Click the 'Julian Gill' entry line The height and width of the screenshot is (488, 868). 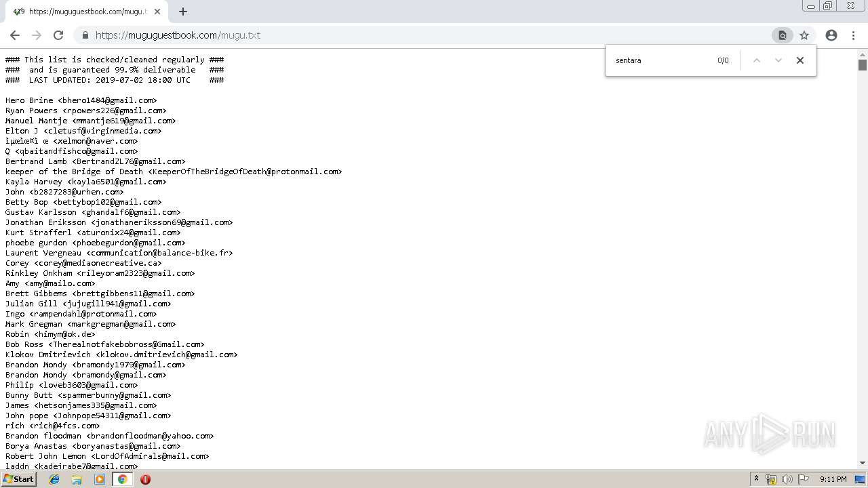tap(88, 304)
